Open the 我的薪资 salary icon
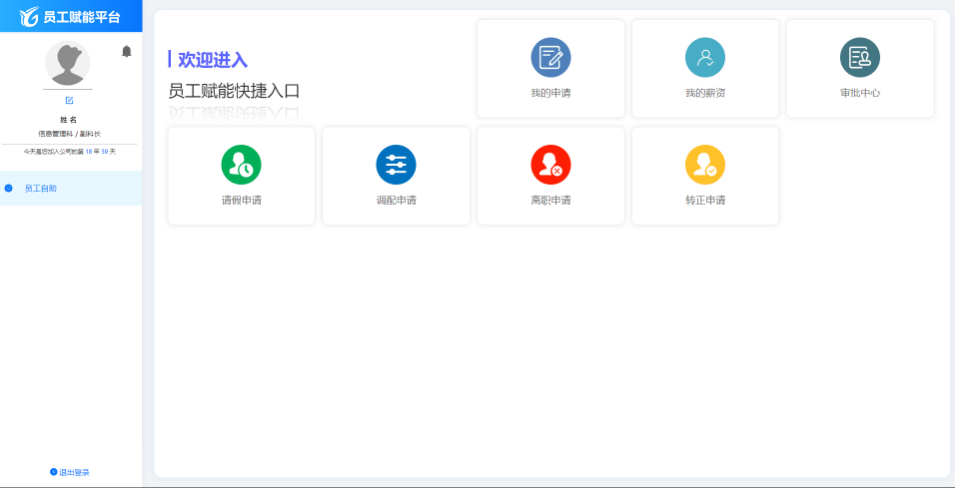 click(x=705, y=58)
